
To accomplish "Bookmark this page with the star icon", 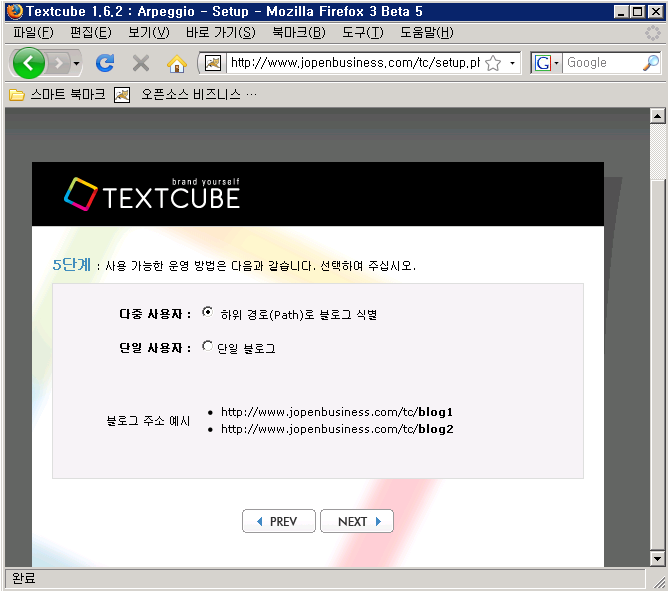I will point(493,63).
